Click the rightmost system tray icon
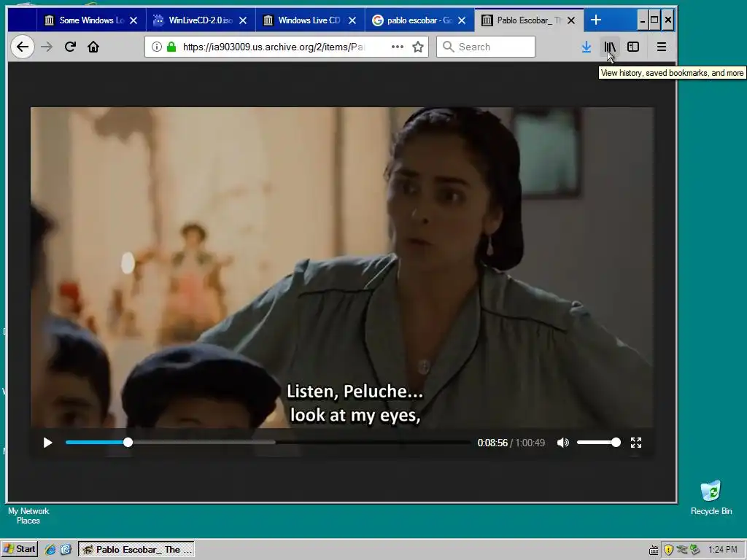Image resolution: width=747 pixels, height=560 pixels. tap(695, 550)
